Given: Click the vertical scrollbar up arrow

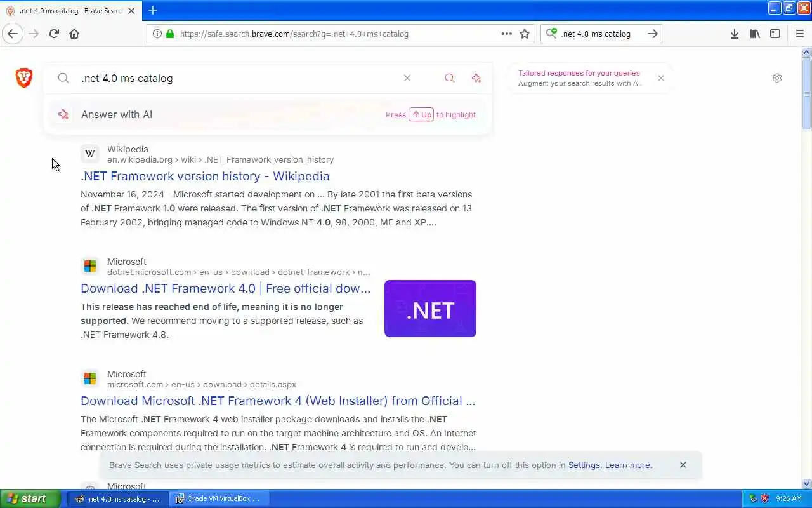Looking at the screenshot, I should click(x=807, y=52).
